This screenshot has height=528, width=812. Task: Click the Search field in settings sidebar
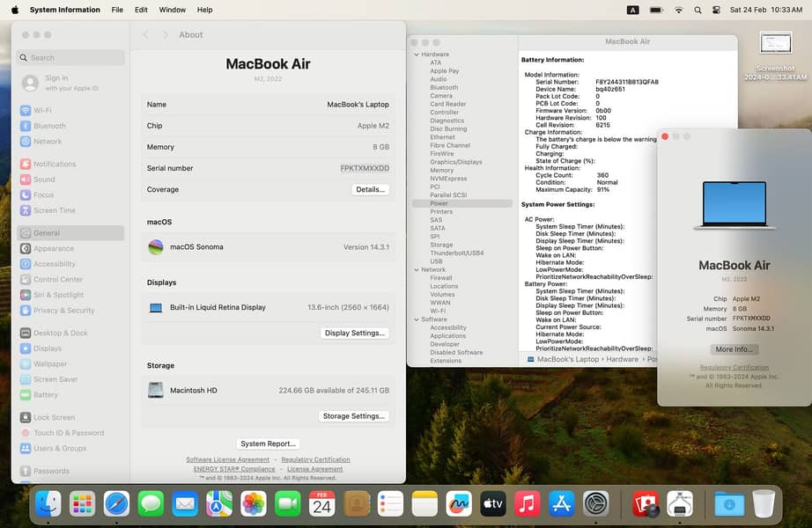click(70, 57)
